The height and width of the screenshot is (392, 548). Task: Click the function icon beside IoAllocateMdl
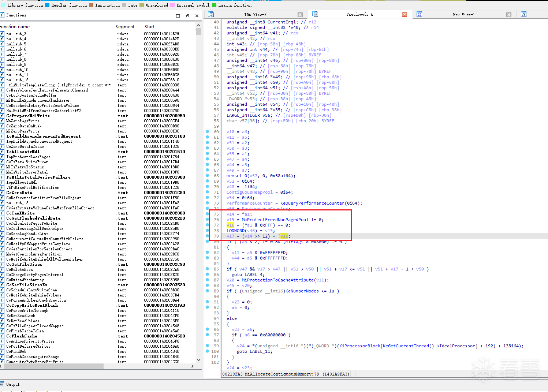(x=2, y=152)
